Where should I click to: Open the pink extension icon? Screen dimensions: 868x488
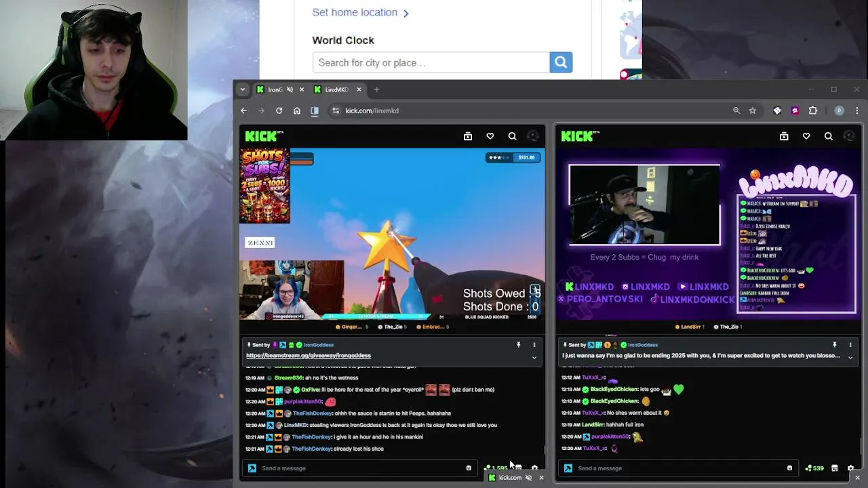pos(795,110)
